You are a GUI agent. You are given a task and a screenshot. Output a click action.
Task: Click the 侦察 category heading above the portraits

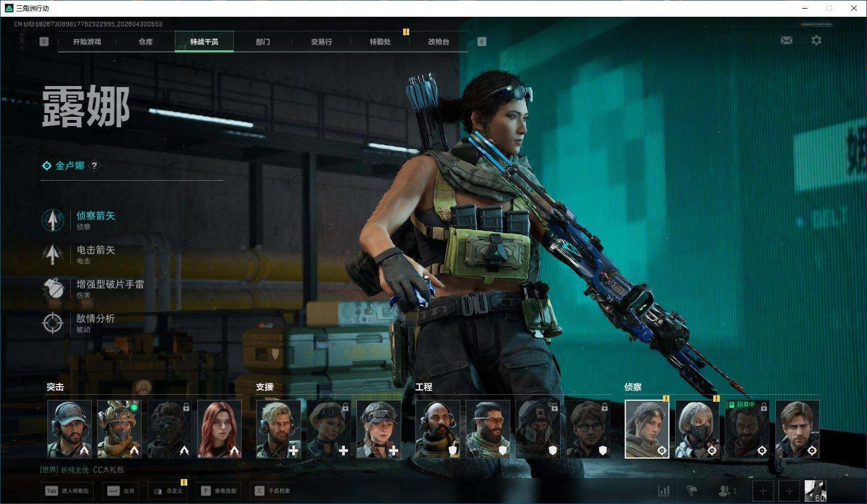pos(633,387)
